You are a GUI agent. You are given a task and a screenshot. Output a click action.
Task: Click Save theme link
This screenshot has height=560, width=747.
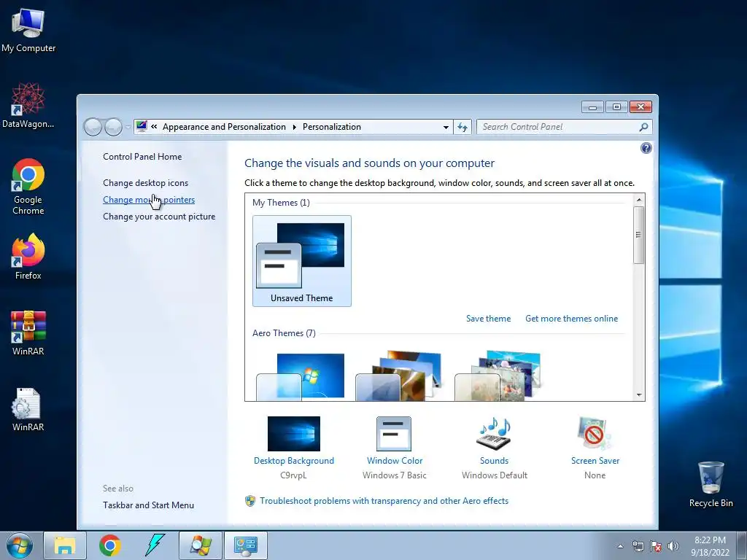point(488,319)
